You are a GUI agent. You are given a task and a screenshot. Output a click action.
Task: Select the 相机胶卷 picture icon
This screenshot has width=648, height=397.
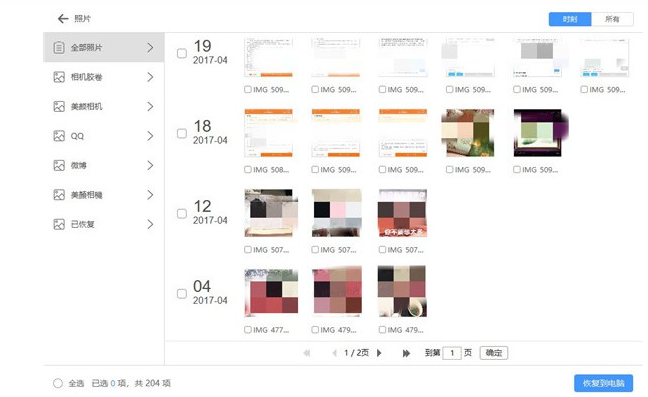[59, 77]
